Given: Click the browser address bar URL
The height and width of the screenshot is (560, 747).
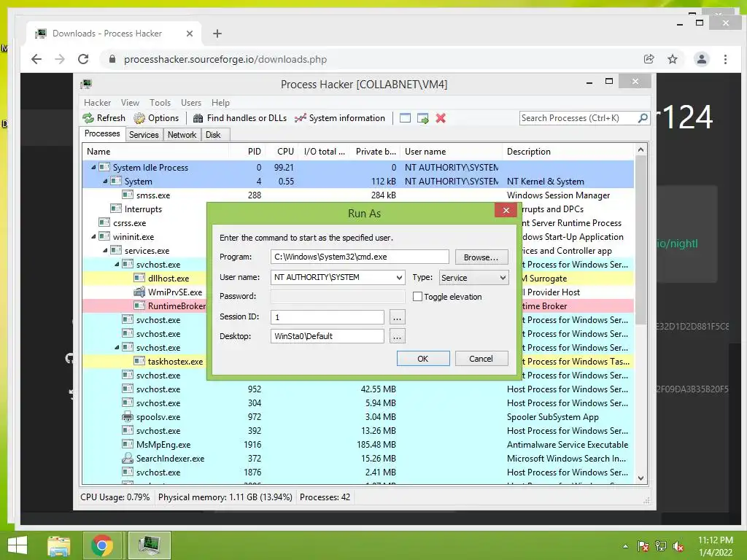Looking at the screenshot, I should click(x=225, y=60).
